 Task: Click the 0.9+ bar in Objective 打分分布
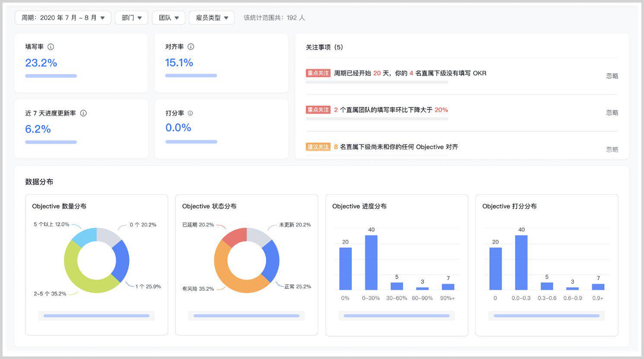[x=598, y=286]
